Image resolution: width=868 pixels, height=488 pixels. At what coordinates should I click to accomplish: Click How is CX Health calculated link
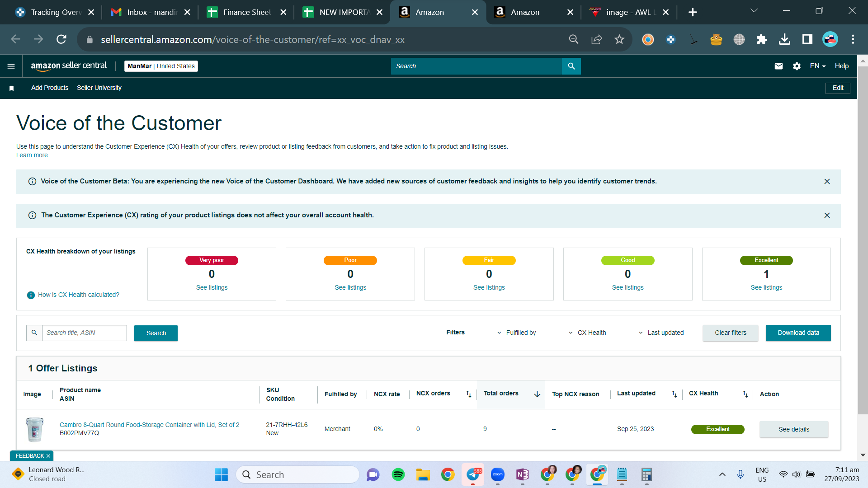click(x=79, y=295)
